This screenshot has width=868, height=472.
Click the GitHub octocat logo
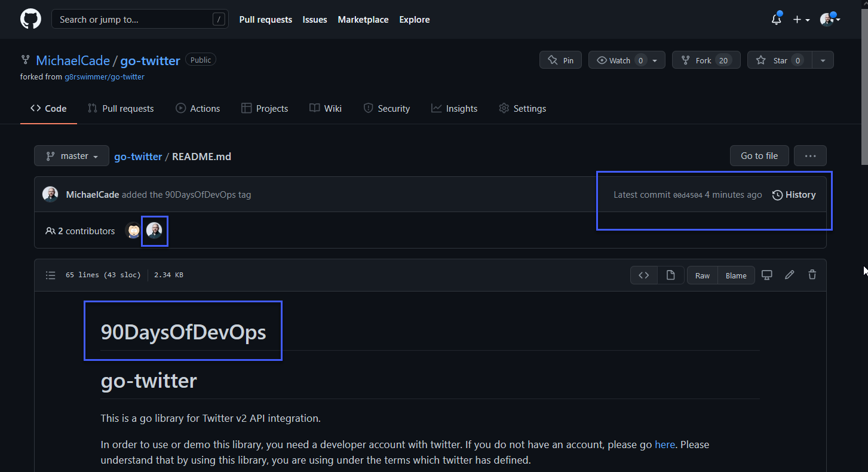(x=30, y=19)
